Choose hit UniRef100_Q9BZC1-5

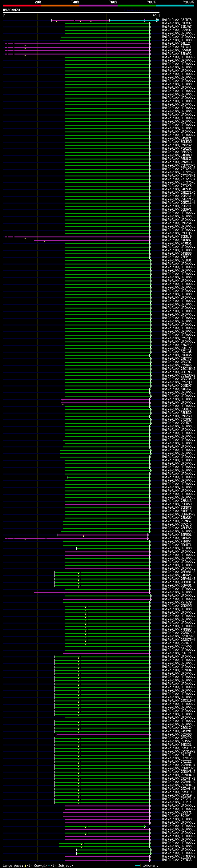[179, 193]
